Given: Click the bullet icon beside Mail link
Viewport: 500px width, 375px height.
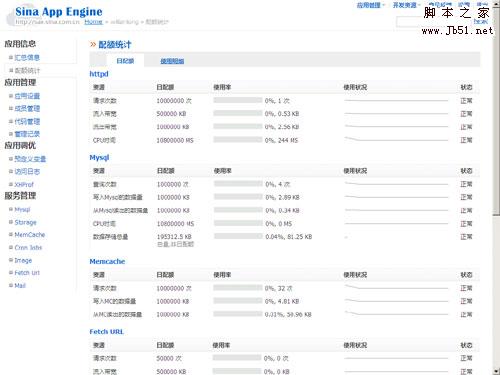Looking at the screenshot, I should coord(11,285).
